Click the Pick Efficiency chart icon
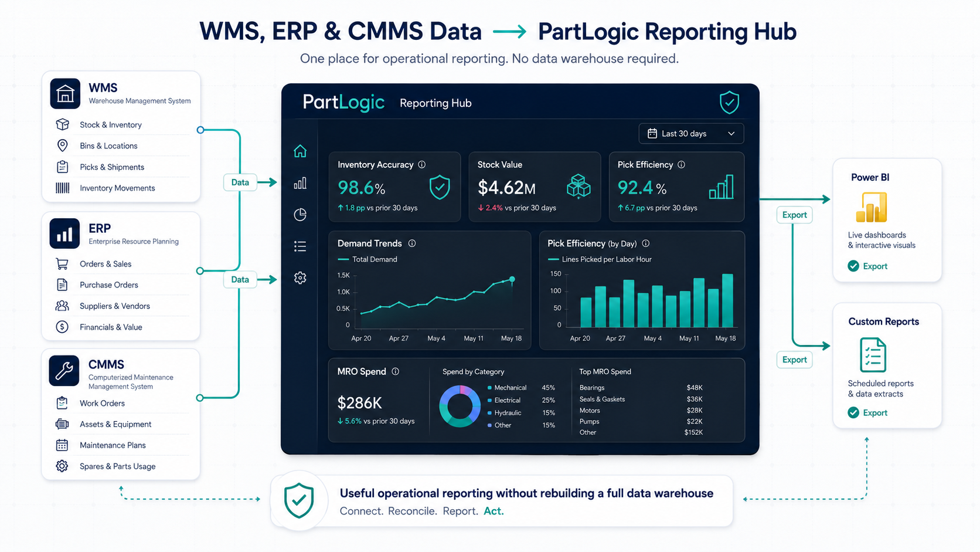Image resolution: width=980 pixels, height=552 pixels. coord(722,187)
